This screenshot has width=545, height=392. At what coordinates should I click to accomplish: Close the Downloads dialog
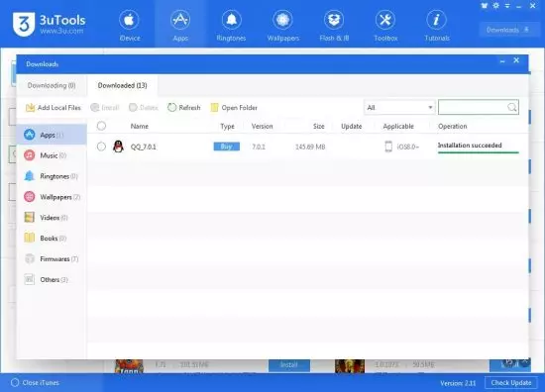point(516,60)
